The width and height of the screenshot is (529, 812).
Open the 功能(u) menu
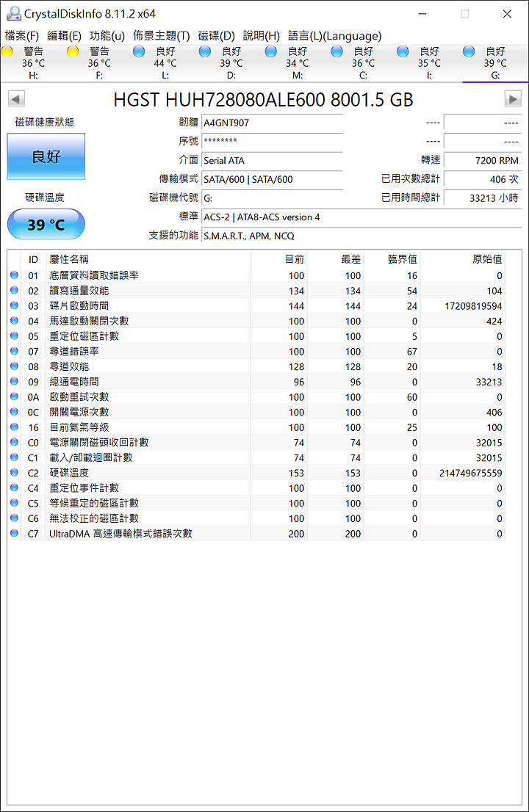point(107,36)
